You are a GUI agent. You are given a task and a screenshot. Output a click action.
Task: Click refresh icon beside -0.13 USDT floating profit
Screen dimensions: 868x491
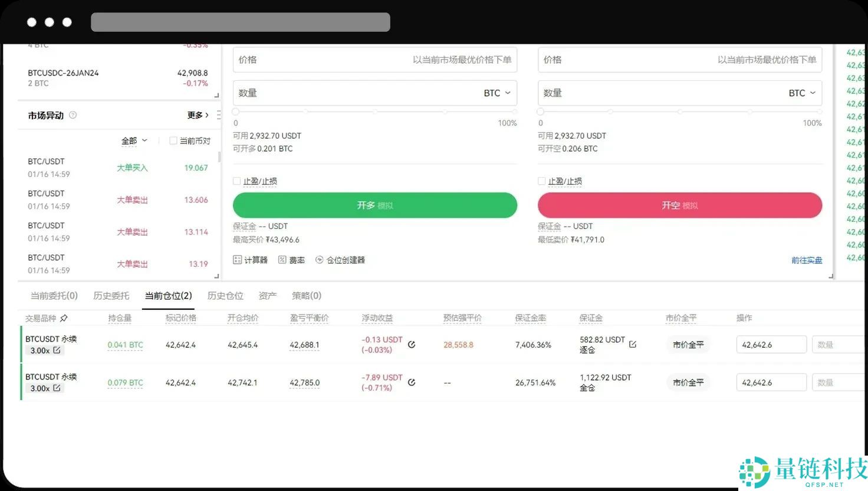point(411,344)
